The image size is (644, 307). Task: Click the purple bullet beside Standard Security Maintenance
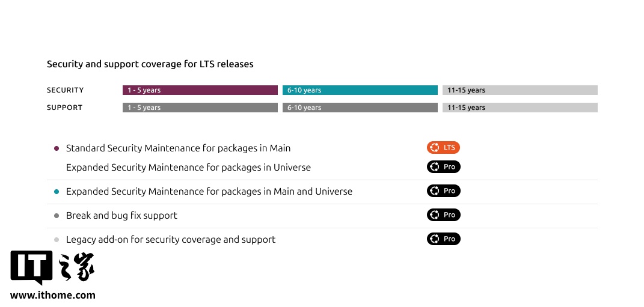click(57, 148)
